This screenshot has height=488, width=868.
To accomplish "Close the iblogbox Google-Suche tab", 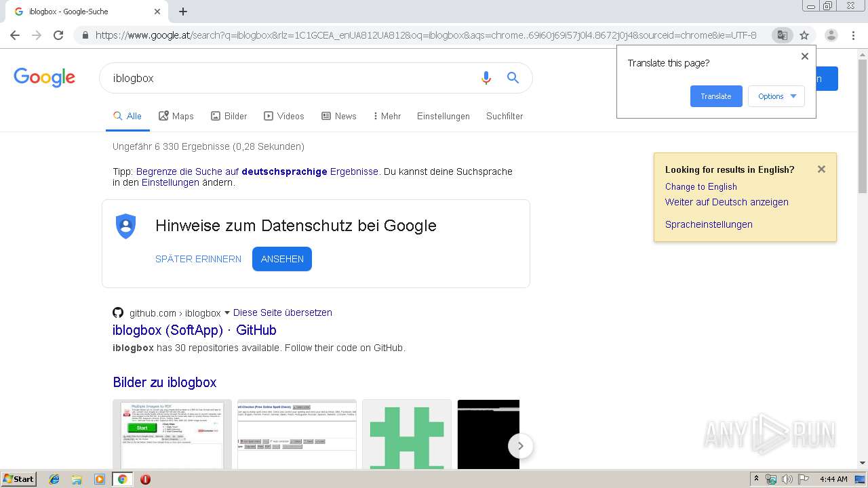I will coord(157,12).
